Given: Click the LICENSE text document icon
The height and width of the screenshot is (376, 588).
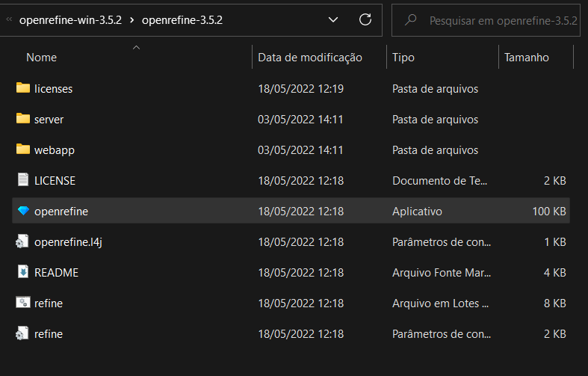Looking at the screenshot, I should [22, 180].
